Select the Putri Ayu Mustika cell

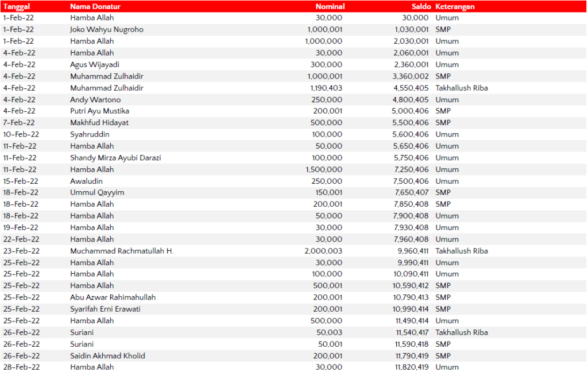coord(99,111)
